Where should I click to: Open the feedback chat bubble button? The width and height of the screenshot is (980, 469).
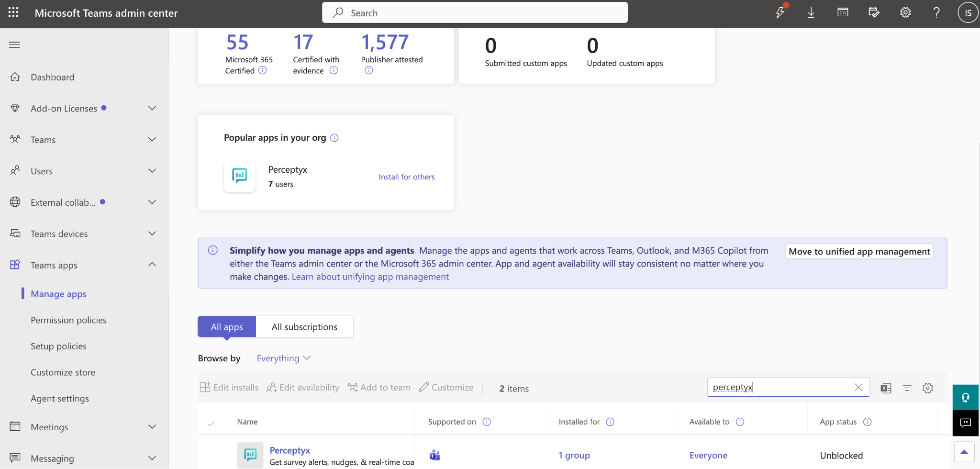click(x=965, y=423)
